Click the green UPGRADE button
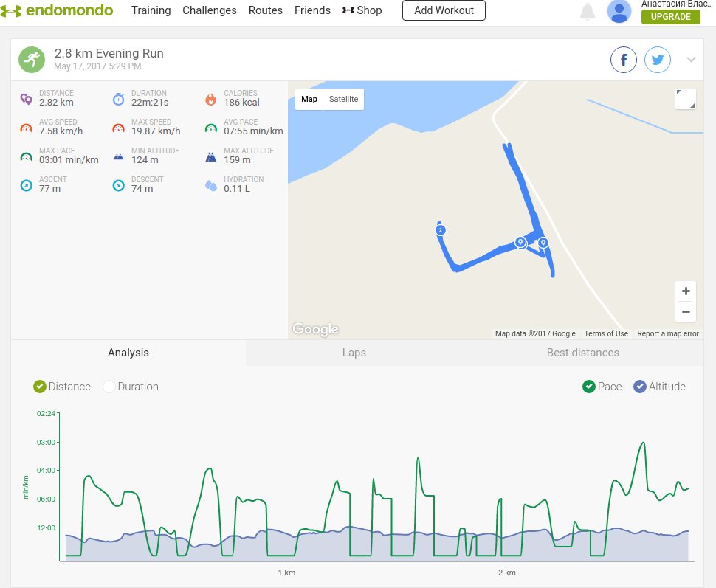Image resolution: width=716 pixels, height=588 pixels. point(670,17)
